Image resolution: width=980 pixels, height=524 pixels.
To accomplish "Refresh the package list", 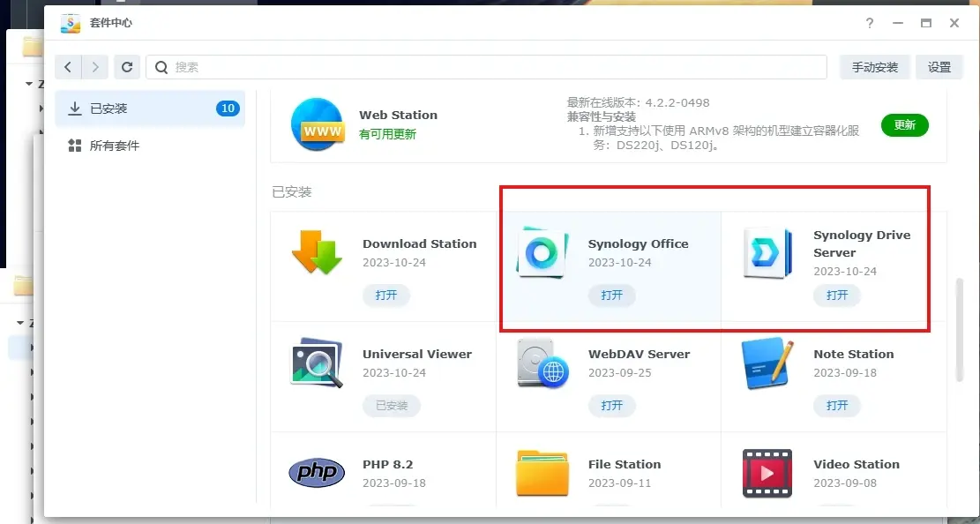I will point(127,67).
